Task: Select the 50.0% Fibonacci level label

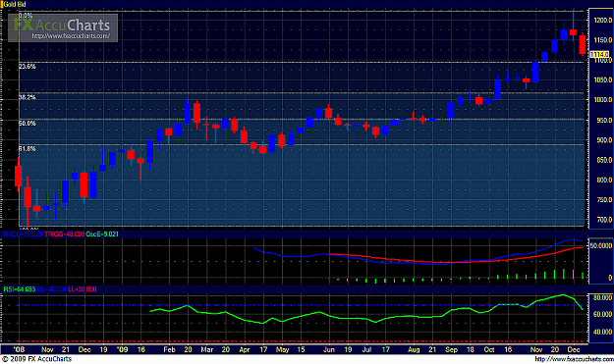Action: pos(28,124)
